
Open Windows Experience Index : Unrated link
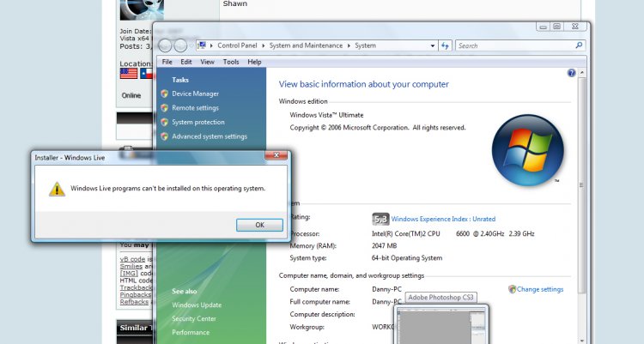tap(443, 220)
